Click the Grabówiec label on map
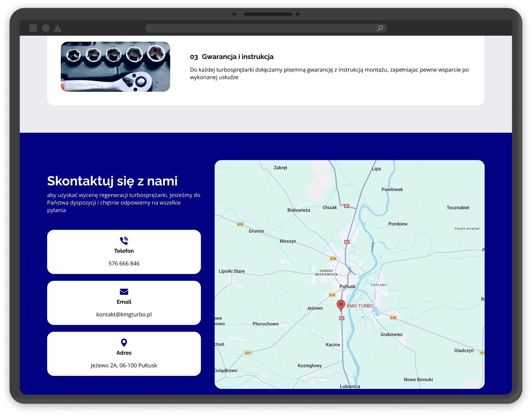 click(x=391, y=334)
